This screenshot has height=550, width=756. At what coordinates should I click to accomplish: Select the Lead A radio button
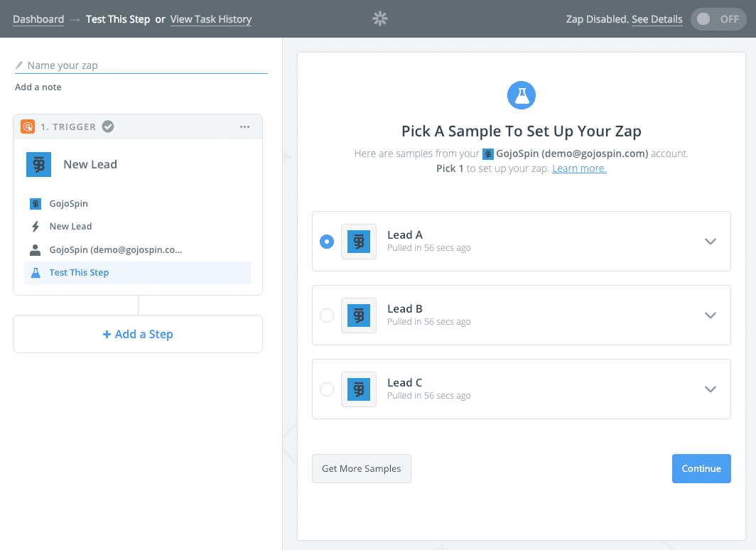[x=327, y=242]
